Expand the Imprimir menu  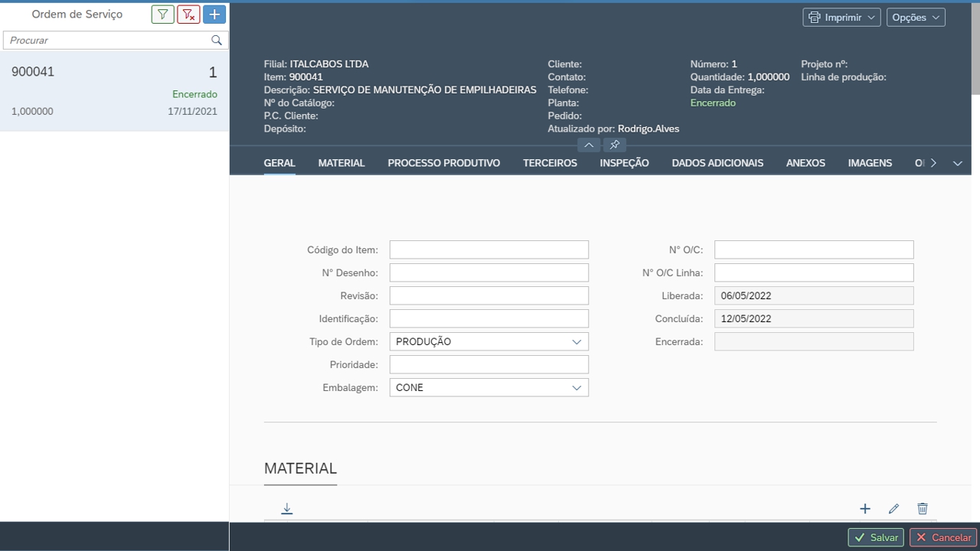point(841,18)
